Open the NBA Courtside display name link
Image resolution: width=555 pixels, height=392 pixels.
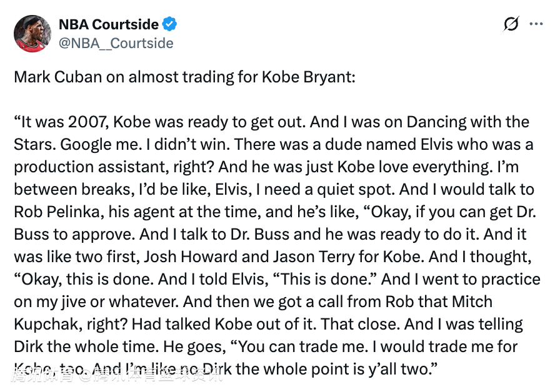[109, 24]
